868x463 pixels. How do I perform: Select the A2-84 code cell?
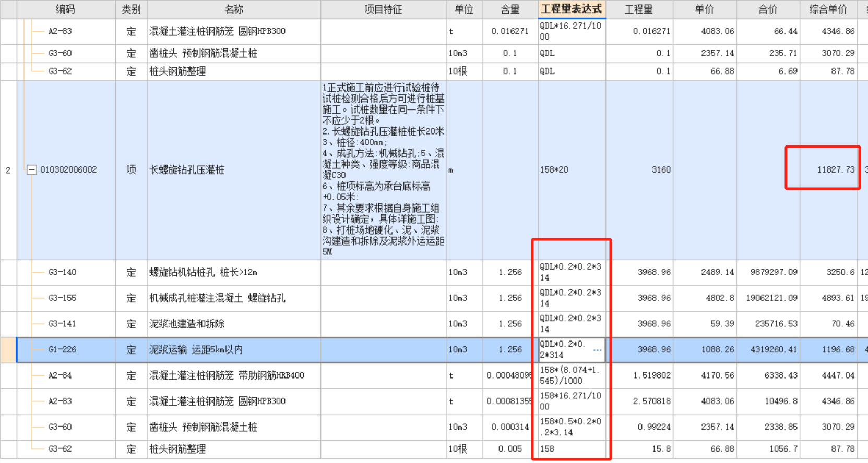(60, 375)
